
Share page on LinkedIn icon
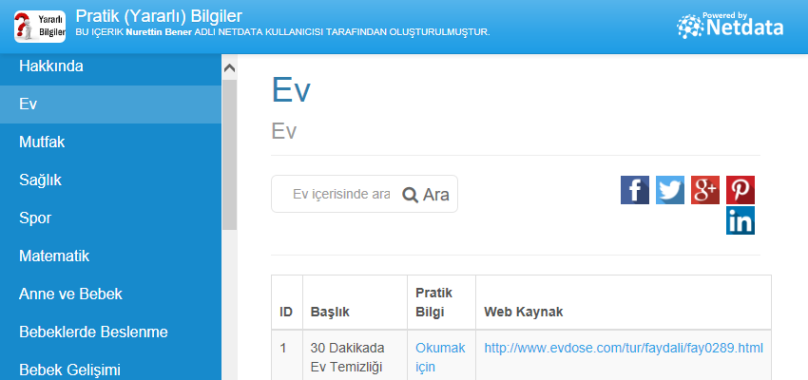point(740,220)
